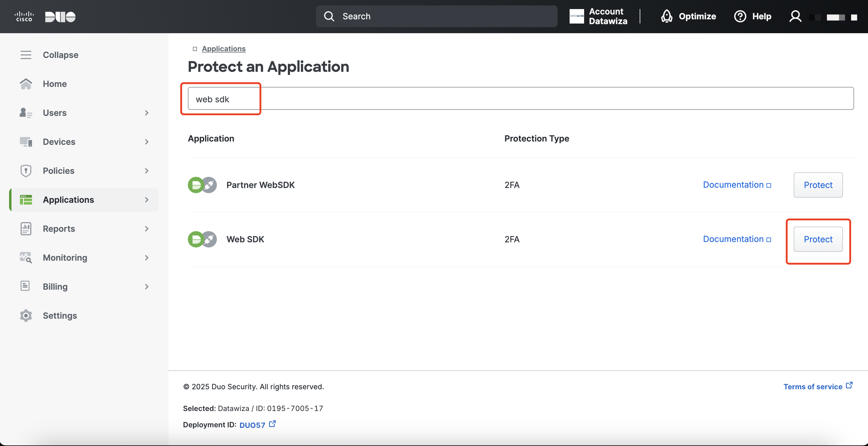868x446 pixels.
Task: Click the Help question mark icon
Action: click(740, 16)
